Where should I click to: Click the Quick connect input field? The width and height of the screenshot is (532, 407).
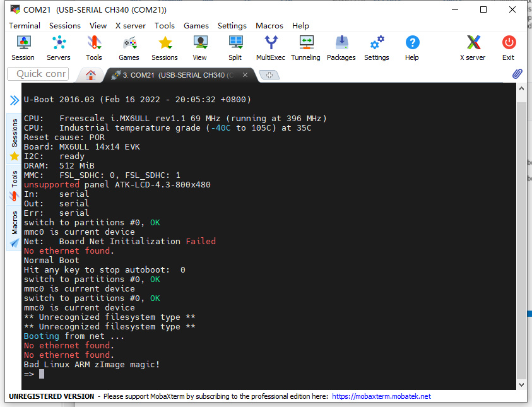[x=38, y=74]
